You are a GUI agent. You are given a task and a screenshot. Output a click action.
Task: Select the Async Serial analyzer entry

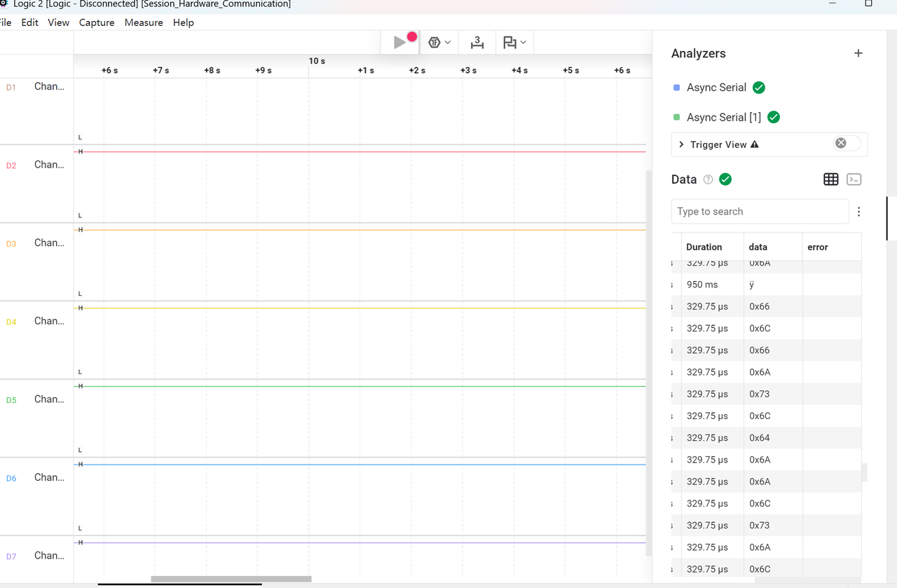[716, 88]
